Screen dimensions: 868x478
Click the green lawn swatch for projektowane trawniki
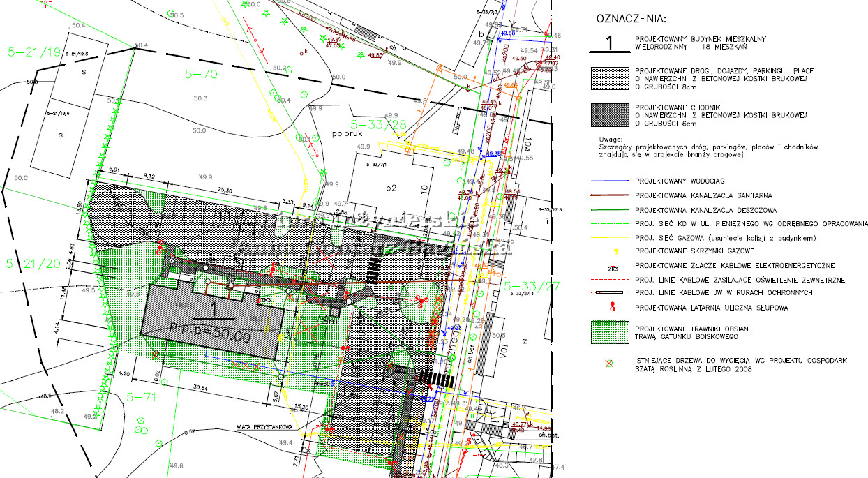pos(608,331)
